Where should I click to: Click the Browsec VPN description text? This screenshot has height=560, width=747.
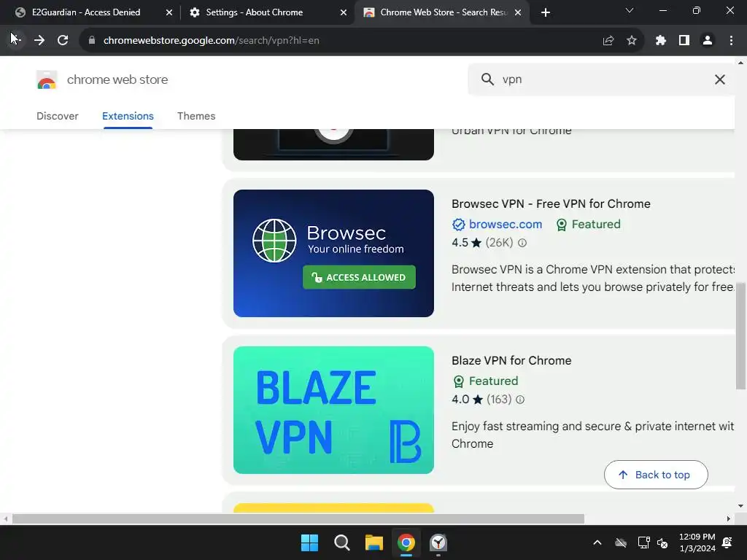593,278
